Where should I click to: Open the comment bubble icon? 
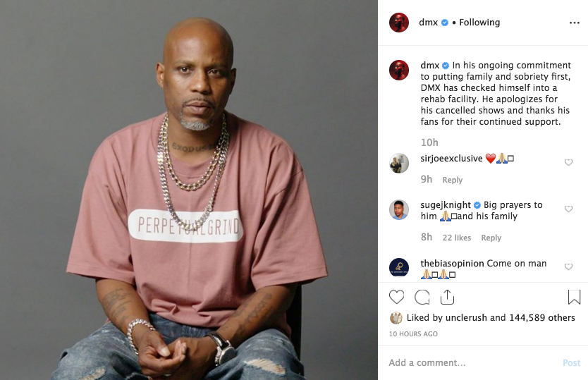coord(422,297)
